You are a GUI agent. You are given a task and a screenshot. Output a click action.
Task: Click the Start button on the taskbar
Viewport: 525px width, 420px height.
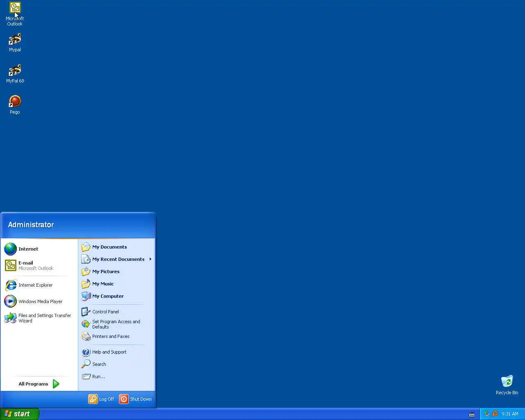(x=19, y=414)
